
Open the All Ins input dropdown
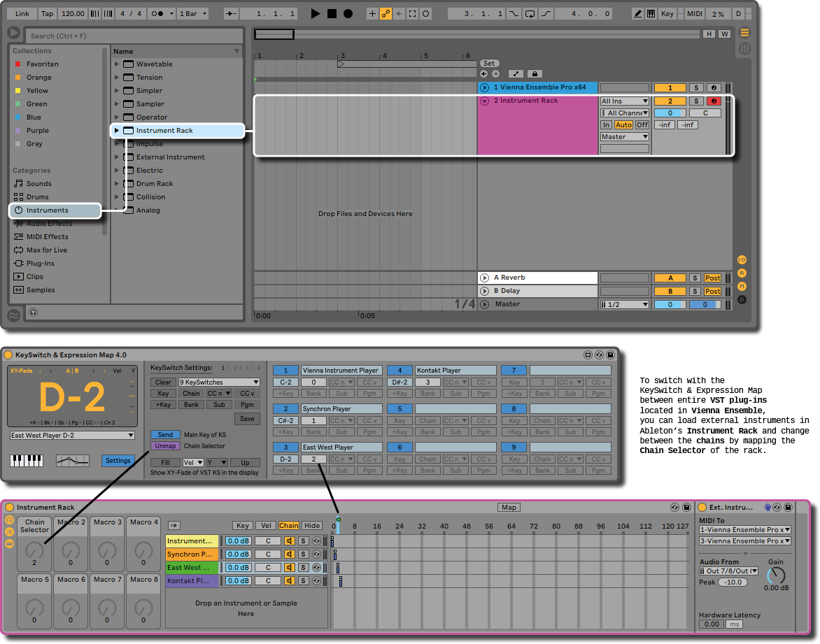click(624, 101)
